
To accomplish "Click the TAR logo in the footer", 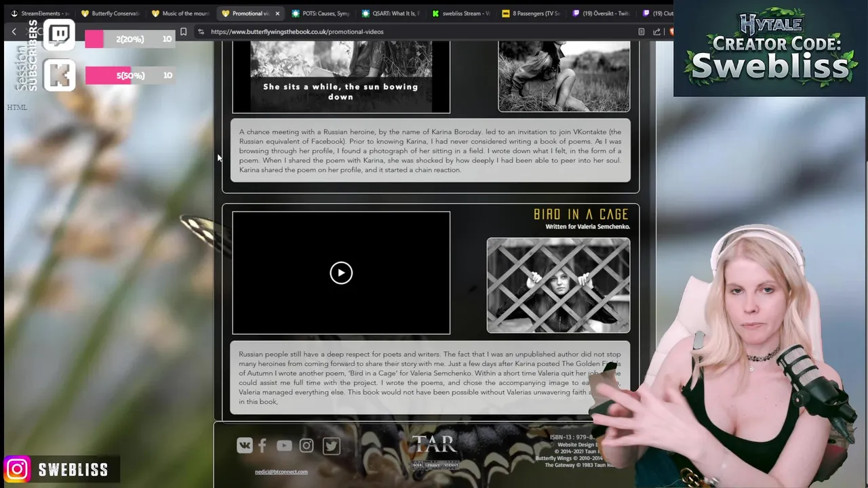I will coord(435,451).
